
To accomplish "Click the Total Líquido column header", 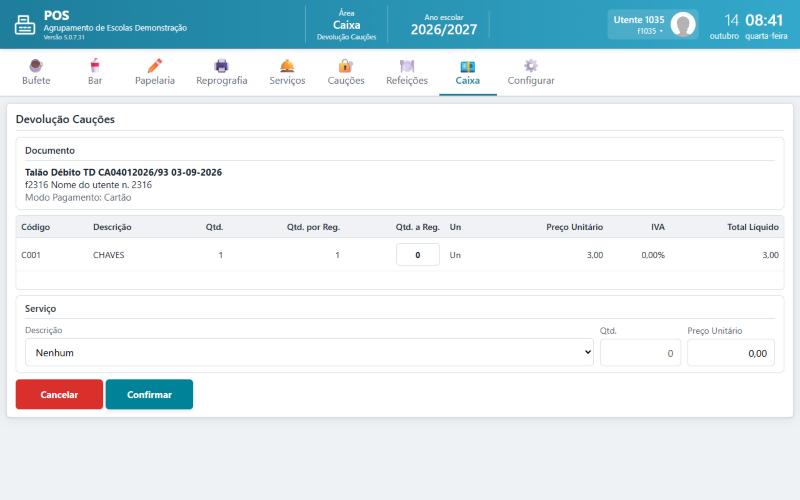I will pyautogui.click(x=753, y=227).
